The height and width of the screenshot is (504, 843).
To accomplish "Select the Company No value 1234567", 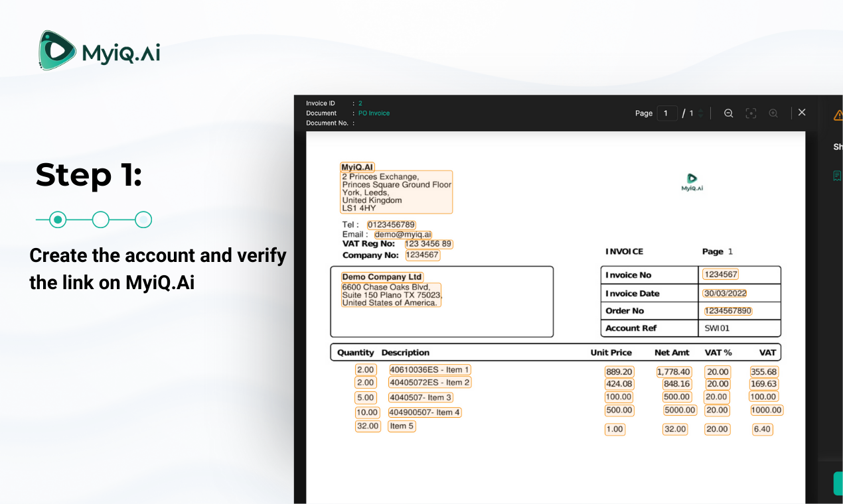I will coord(422,255).
